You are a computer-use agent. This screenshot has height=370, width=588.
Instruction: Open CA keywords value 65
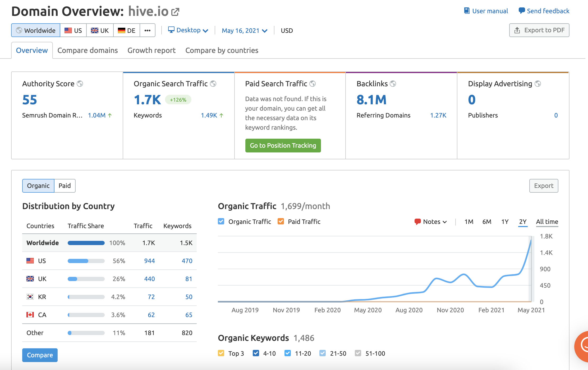click(189, 315)
